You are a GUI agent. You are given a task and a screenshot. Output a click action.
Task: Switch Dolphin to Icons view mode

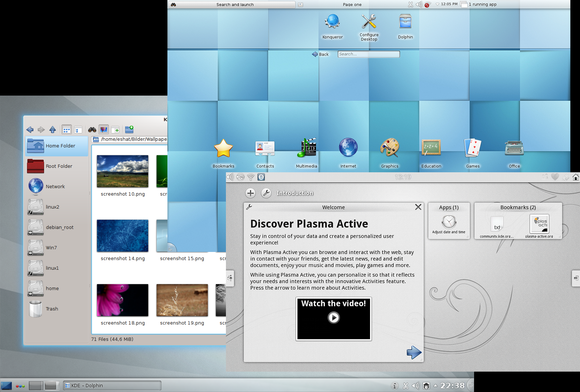click(x=66, y=130)
